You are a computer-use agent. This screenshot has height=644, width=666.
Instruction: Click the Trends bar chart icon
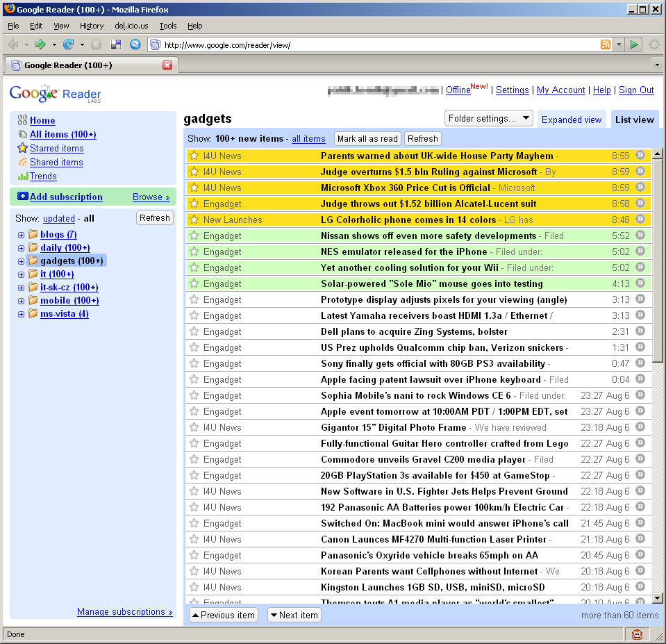[23, 176]
